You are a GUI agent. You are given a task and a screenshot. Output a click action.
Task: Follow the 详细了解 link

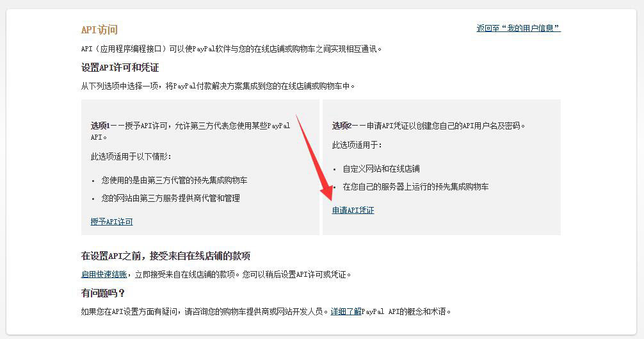346,311
